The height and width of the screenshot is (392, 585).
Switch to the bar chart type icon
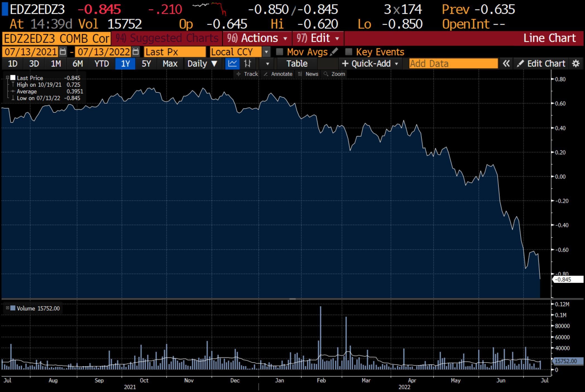point(247,64)
